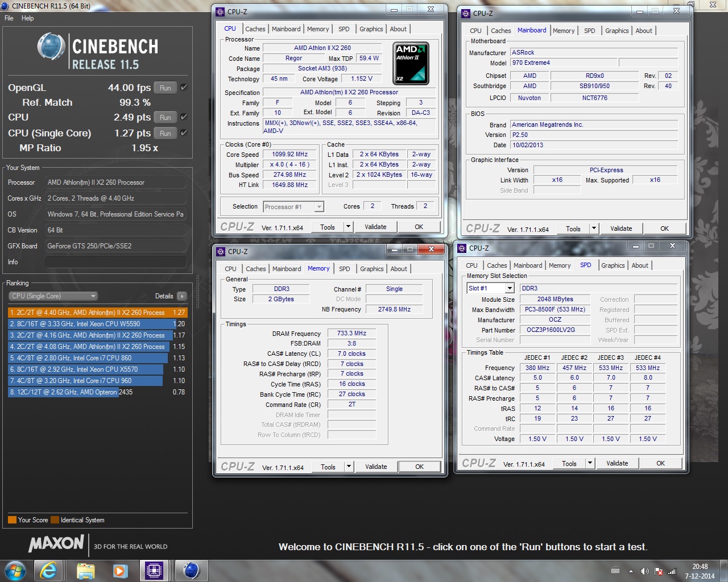Image resolution: width=728 pixels, height=582 pixels.
Task: Select ranking row Xeon CPU X5570
Action: pyautogui.click(x=97, y=369)
